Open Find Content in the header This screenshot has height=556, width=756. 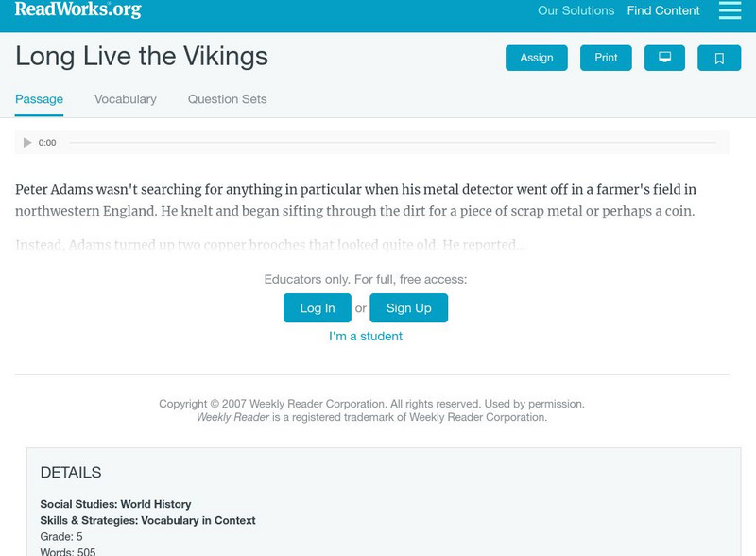pyautogui.click(x=663, y=11)
